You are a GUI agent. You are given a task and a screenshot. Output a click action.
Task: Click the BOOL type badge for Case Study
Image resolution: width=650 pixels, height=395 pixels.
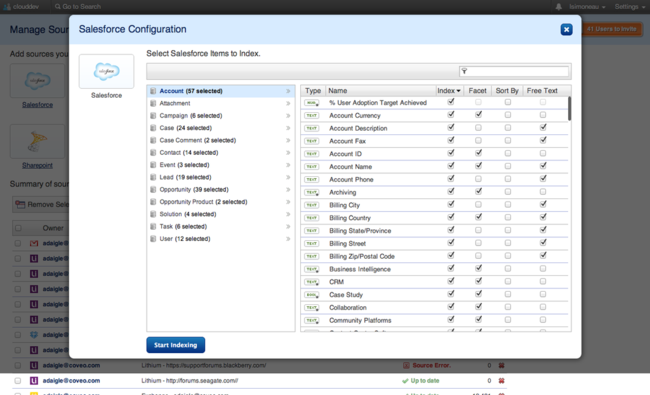311,295
